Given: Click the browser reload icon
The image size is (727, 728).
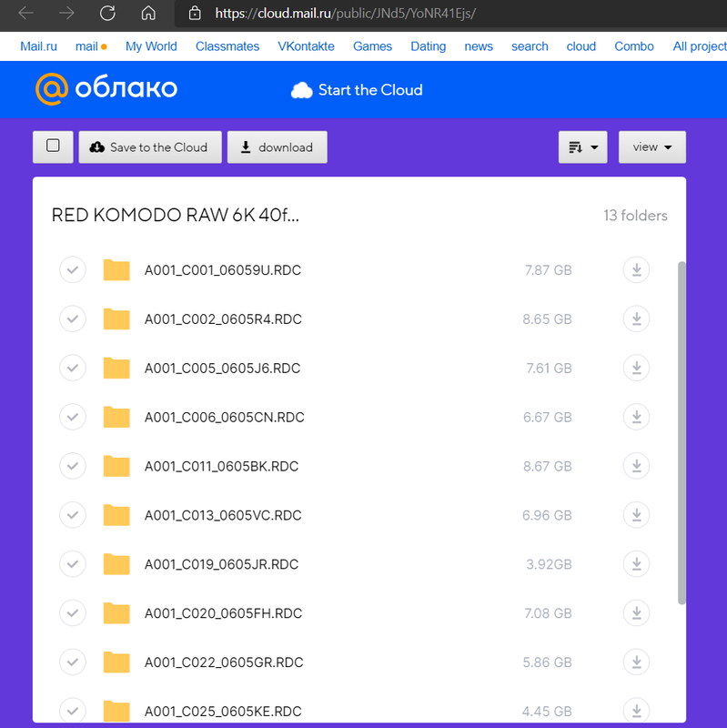Looking at the screenshot, I should click(x=107, y=13).
